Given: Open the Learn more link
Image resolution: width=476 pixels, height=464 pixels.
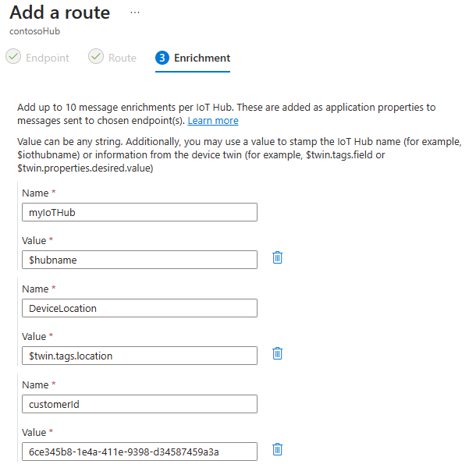Looking at the screenshot, I should pyautogui.click(x=213, y=121).
